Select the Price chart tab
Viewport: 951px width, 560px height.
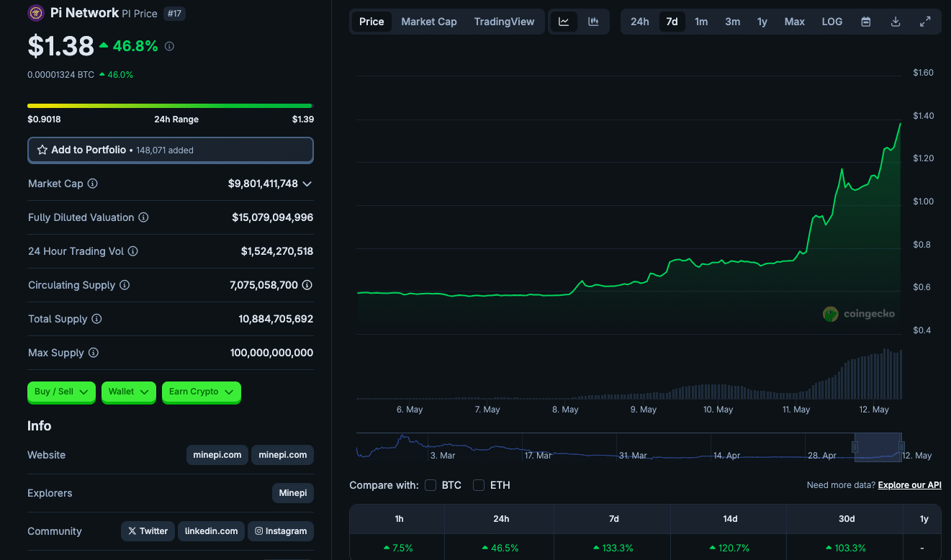[x=371, y=22]
